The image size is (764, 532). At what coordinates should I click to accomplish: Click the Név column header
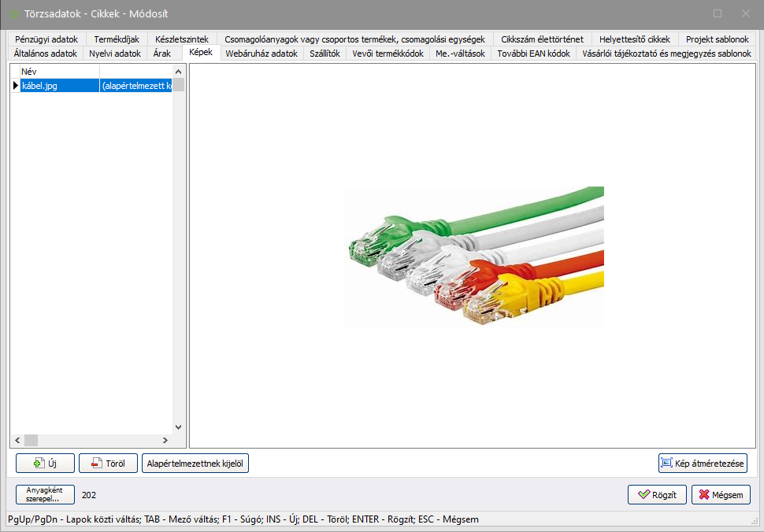(x=59, y=71)
